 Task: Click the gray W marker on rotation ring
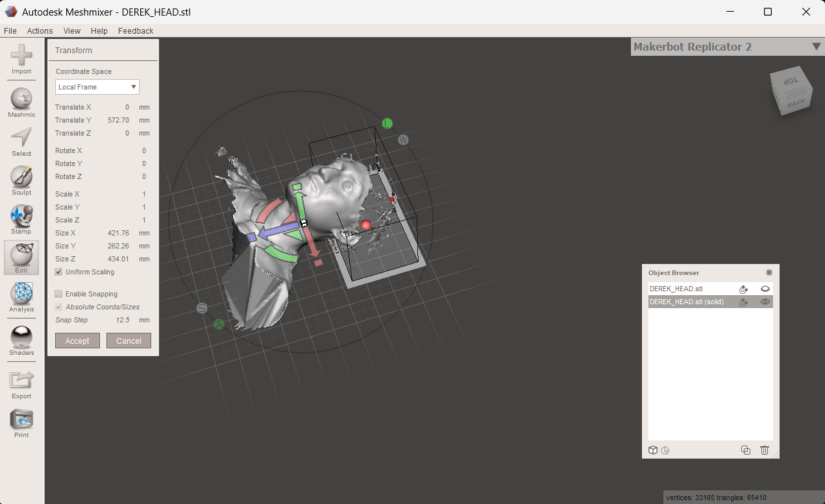click(403, 139)
